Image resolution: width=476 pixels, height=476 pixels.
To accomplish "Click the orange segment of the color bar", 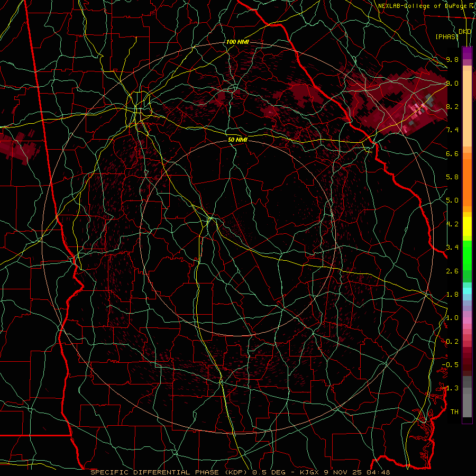I will pyautogui.click(x=467, y=181).
